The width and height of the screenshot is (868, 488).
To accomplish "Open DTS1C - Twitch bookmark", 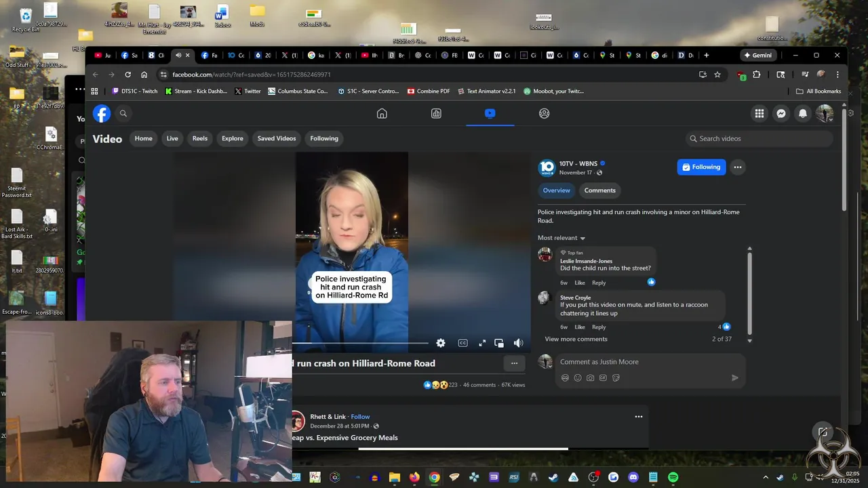I will pyautogui.click(x=134, y=91).
